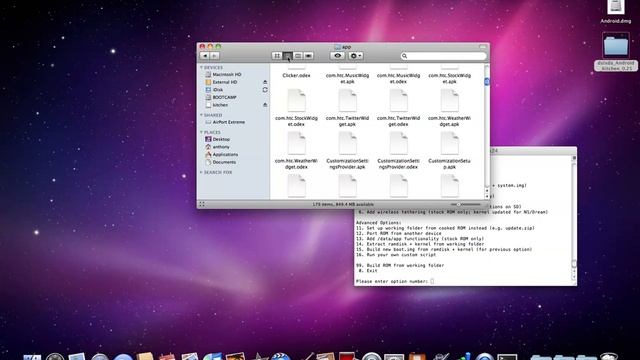Open Applications in the sidebar

point(222,154)
